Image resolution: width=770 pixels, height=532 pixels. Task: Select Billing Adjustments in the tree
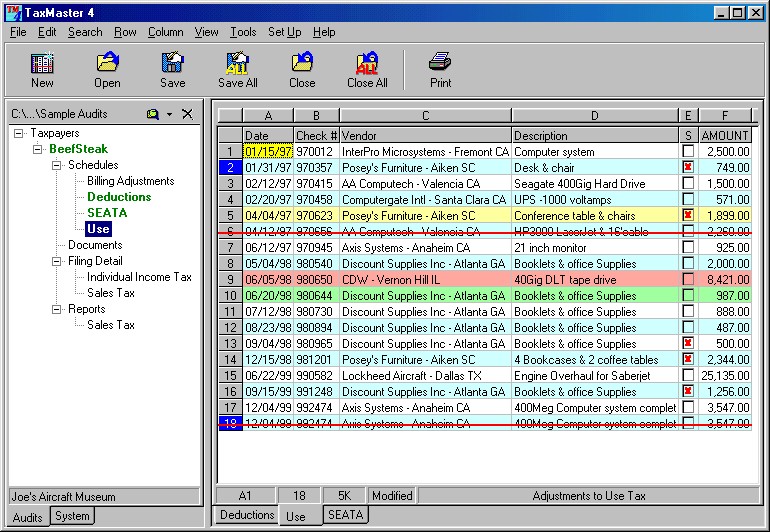(131, 181)
